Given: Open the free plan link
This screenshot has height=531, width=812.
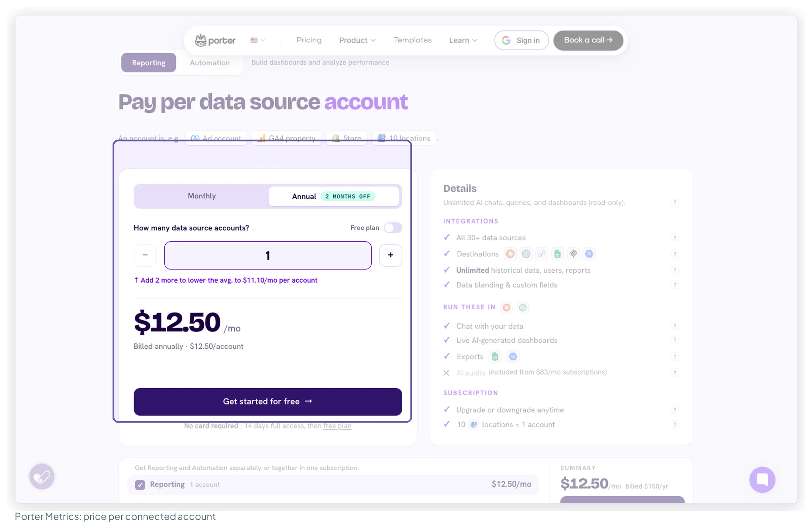Looking at the screenshot, I should (337, 426).
